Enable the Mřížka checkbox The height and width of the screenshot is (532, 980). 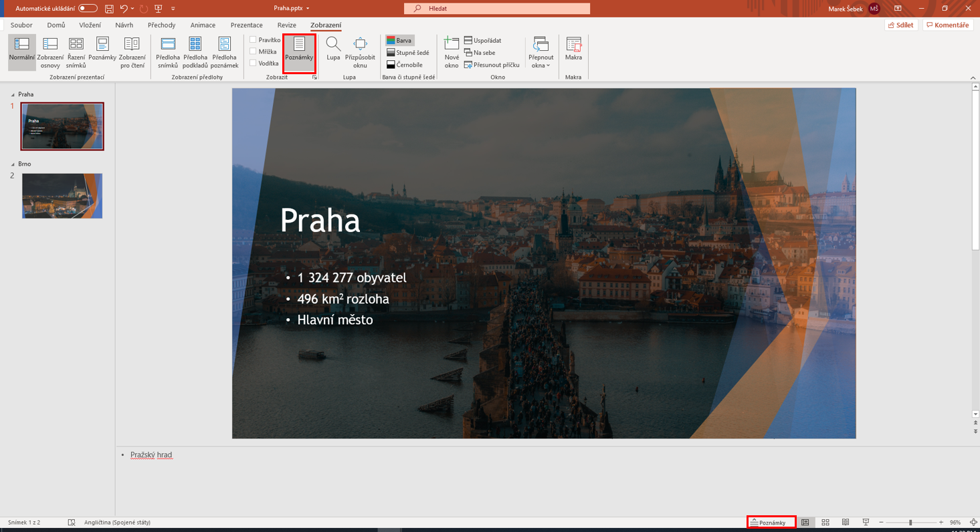[x=253, y=51]
